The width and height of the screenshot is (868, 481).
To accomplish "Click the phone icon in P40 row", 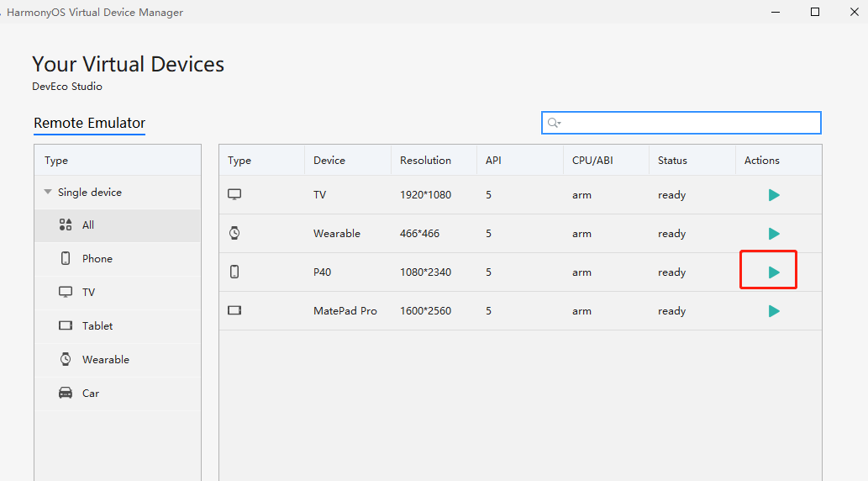I will 234,272.
